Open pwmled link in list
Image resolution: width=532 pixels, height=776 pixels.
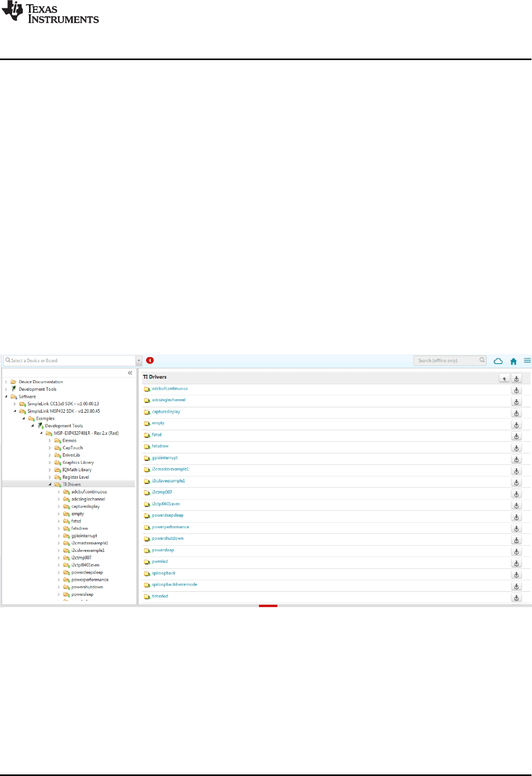(x=160, y=561)
